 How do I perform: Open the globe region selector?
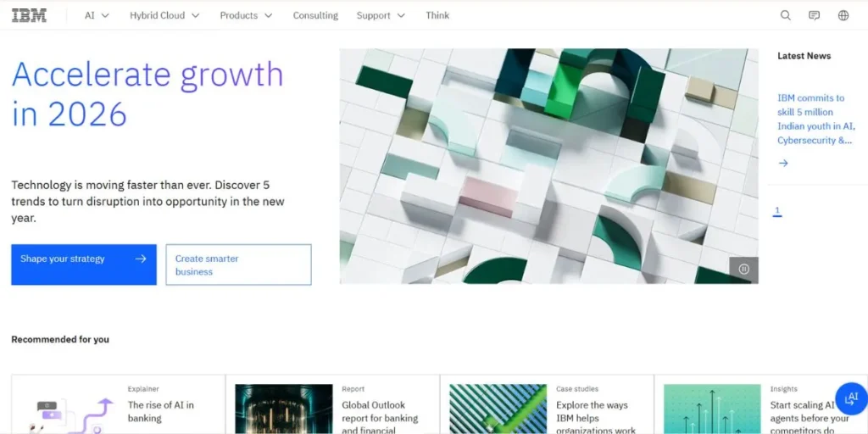843,15
